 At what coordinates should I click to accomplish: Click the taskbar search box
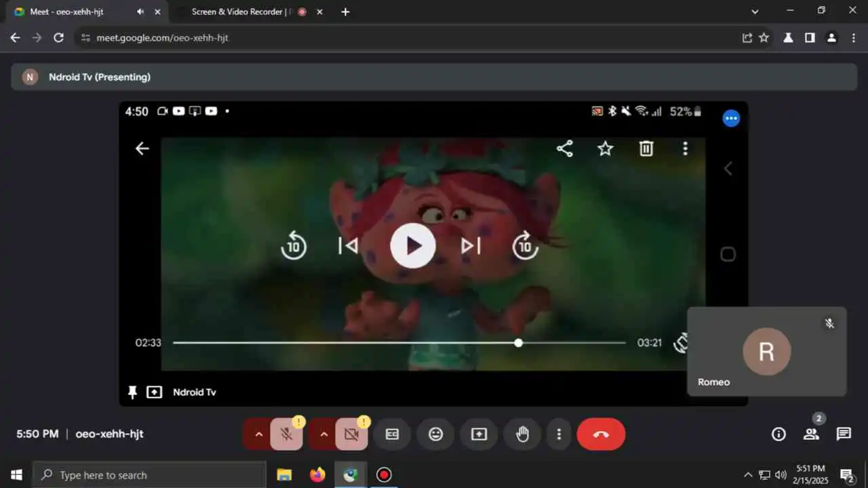[x=149, y=474]
